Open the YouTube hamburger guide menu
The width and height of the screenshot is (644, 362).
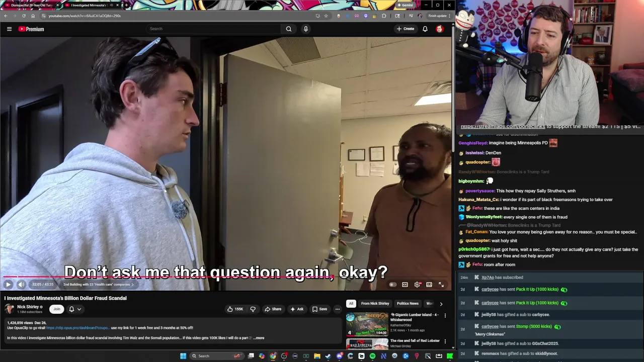pyautogui.click(x=9, y=29)
